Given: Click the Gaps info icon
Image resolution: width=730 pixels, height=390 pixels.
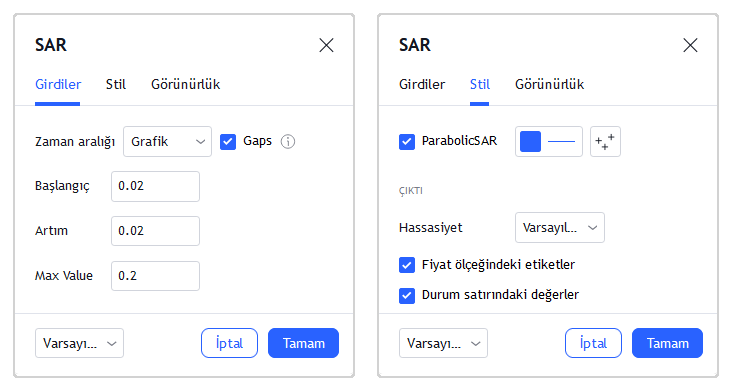Looking at the screenshot, I should [x=288, y=141].
